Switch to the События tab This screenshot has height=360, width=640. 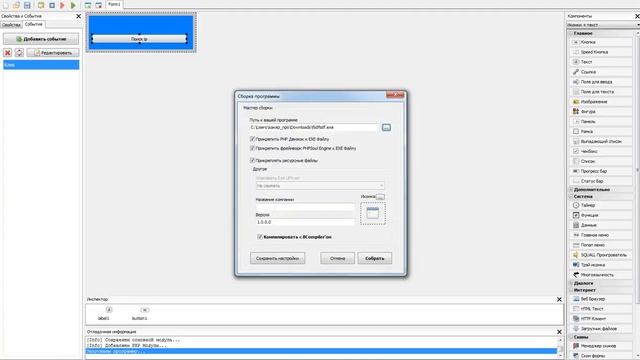click(x=33, y=24)
